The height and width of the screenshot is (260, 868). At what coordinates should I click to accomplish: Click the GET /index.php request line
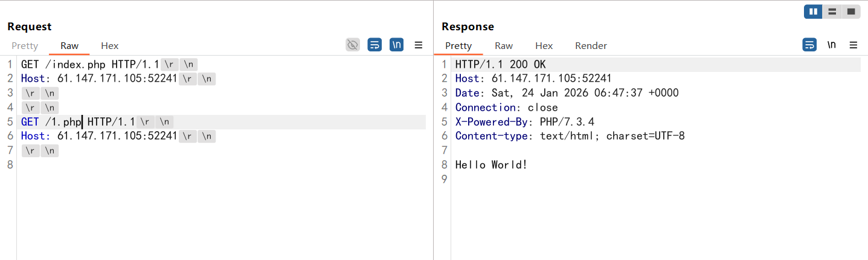pyautogui.click(x=90, y=64)
